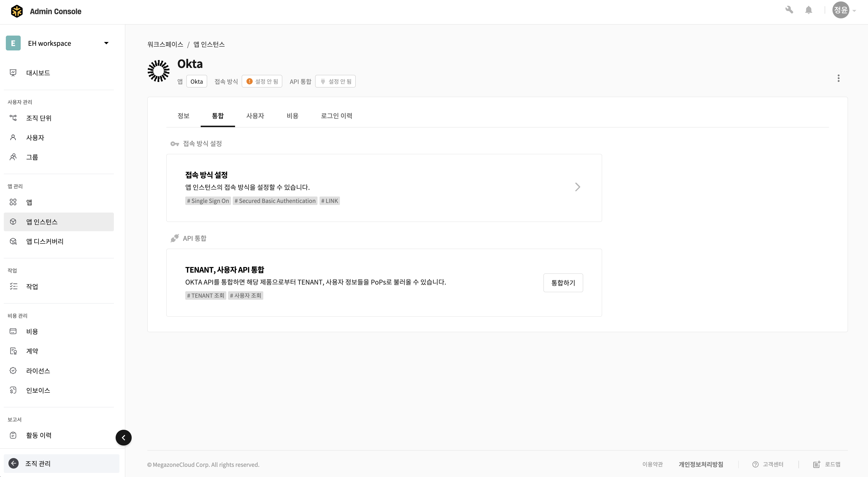Click the Admin Console hexagon logo
The image size is (868, 477).
click(x=17, y=11)
